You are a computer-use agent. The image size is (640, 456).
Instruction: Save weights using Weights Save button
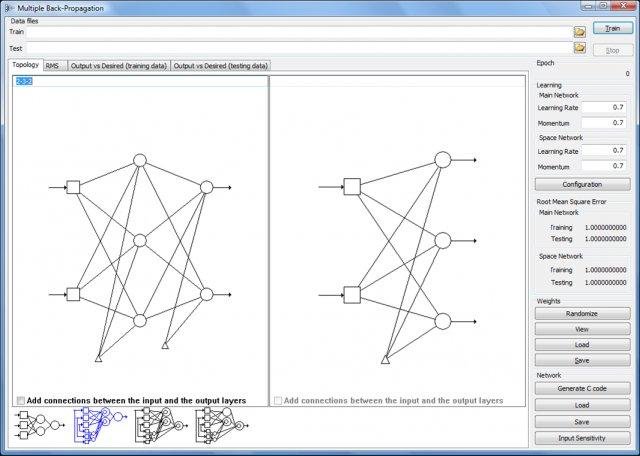[x=582, y=360]
